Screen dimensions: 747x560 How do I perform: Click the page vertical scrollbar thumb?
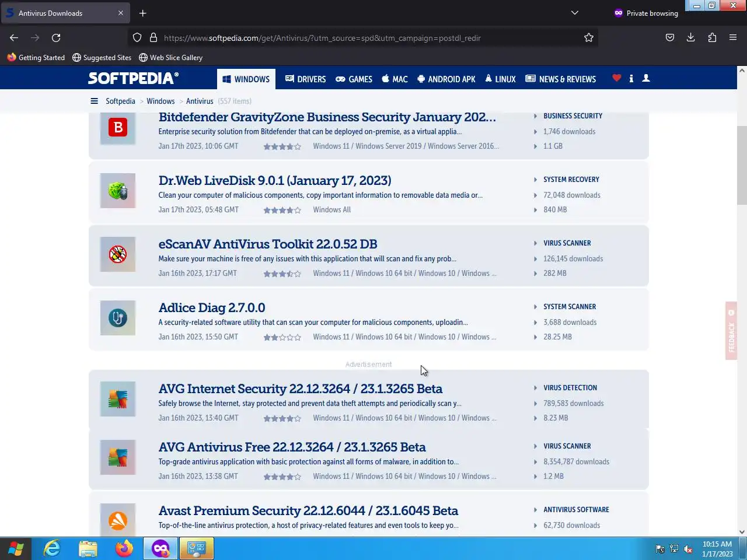[742, 165]
